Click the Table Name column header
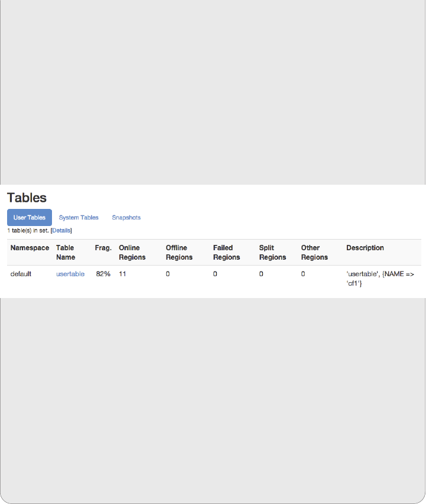This screenshot has height=504, width=426. click(x=66, y=253)
